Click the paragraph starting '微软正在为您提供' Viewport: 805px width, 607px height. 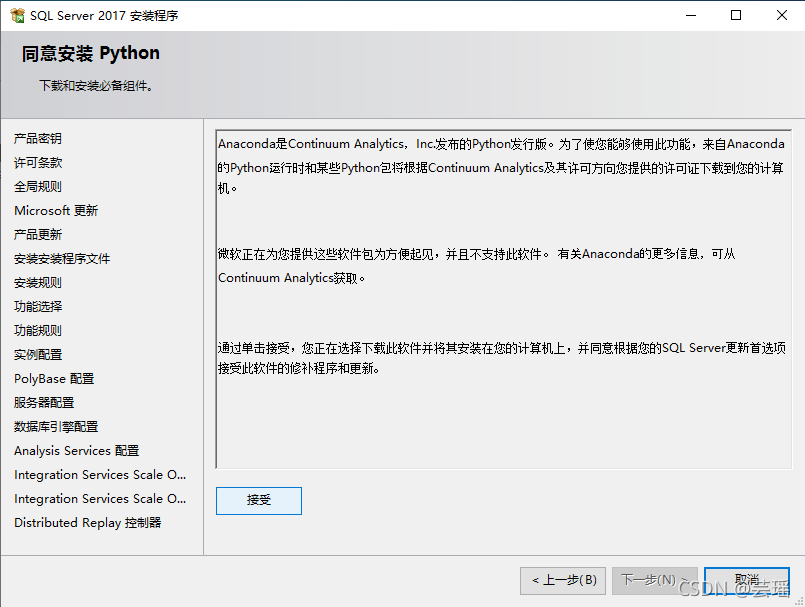point(476,265)
